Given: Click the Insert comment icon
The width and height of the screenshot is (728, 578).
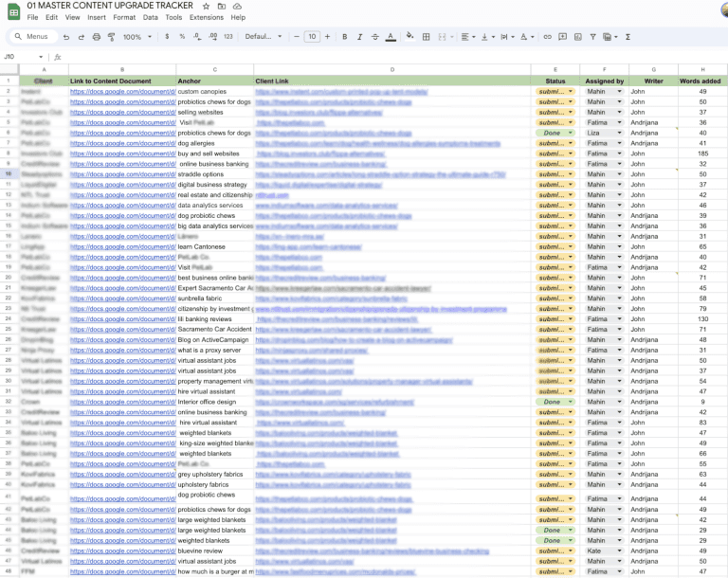Looking at the screenshot, I should tap(563, 37).
